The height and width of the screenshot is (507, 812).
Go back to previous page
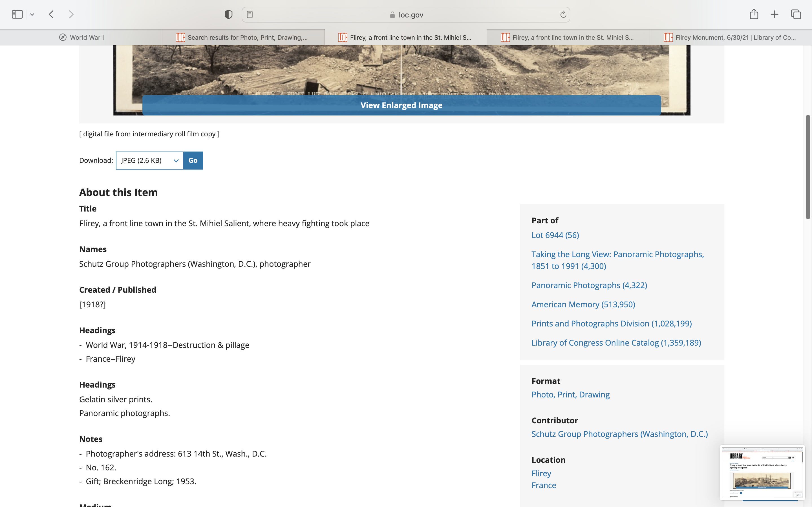coord(51,14)
